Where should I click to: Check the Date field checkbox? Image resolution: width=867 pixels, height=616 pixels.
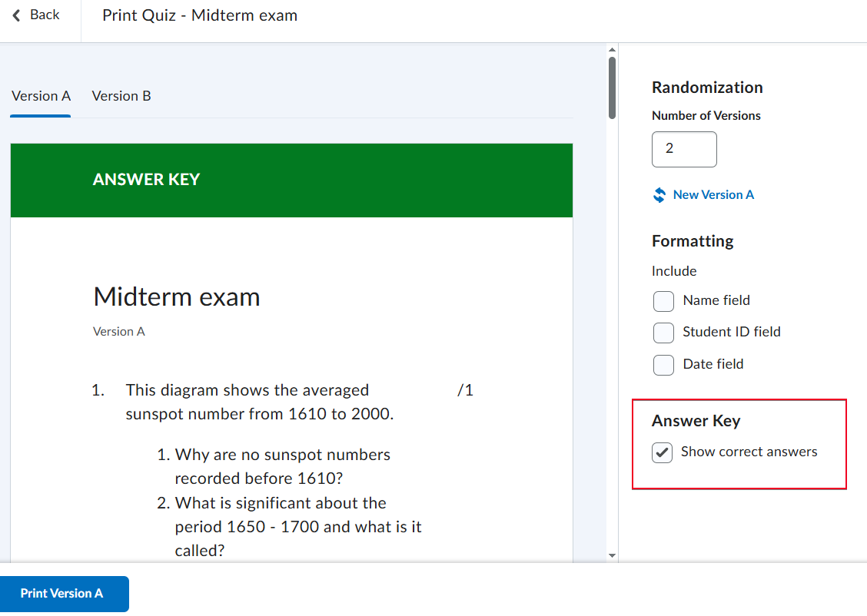click(x=663, y=365)
